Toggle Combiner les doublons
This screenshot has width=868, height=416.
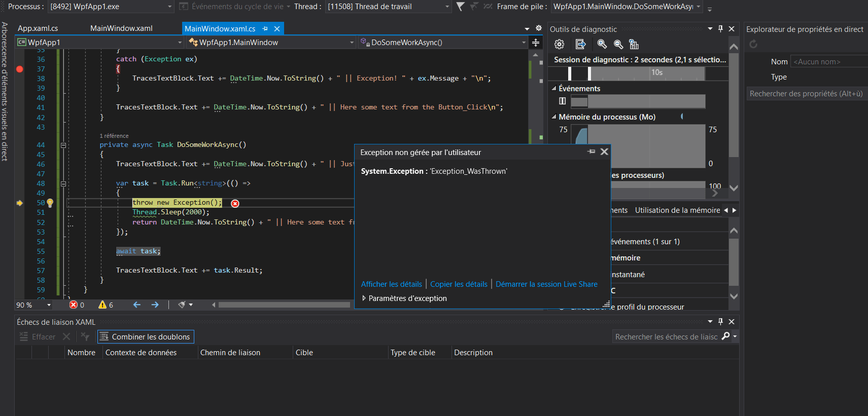click(146, 336)
